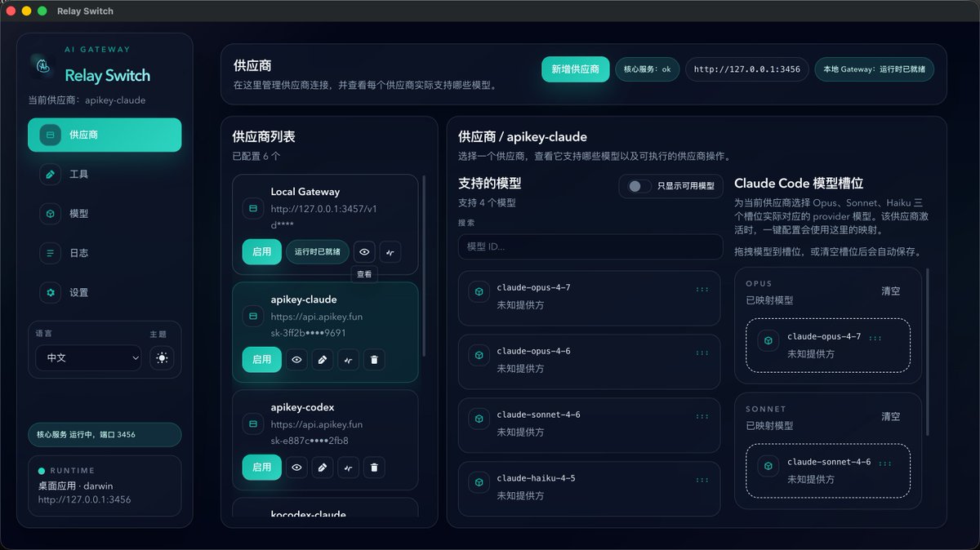The image size is (980, 550).
Task: Toggle 只显示可用模型 switch
Action: 639,186
